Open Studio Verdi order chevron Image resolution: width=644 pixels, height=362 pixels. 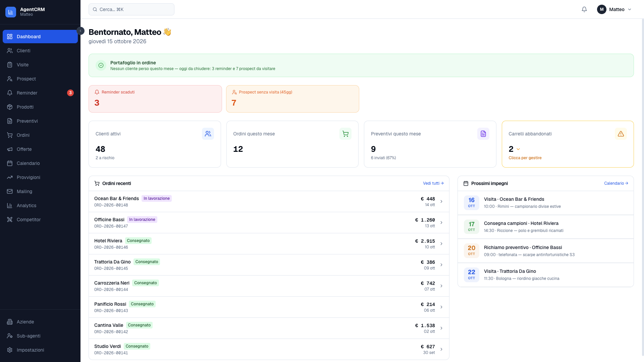(x=441, y=349)
